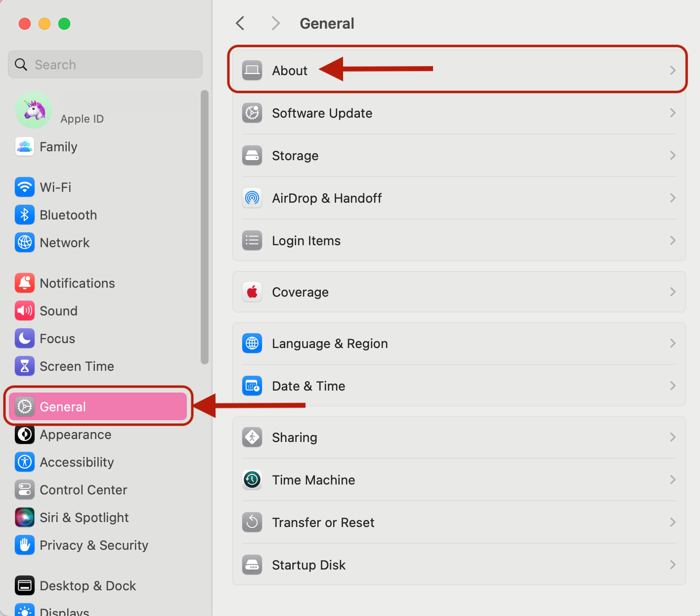The height and width of the screenshot is (616, 700).
Task: Open AirDrop & Handoff via its chevron
Action: [672, 198]
